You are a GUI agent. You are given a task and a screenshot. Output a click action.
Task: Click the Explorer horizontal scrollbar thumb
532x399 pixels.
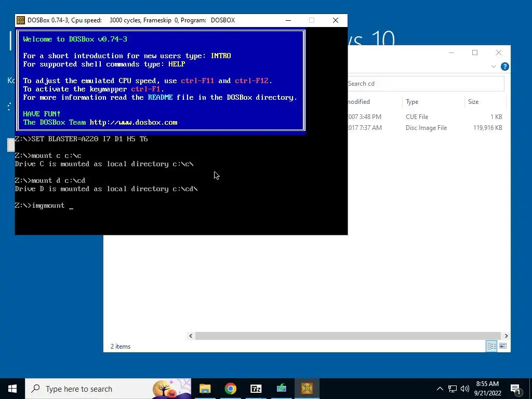coord(348,336)
